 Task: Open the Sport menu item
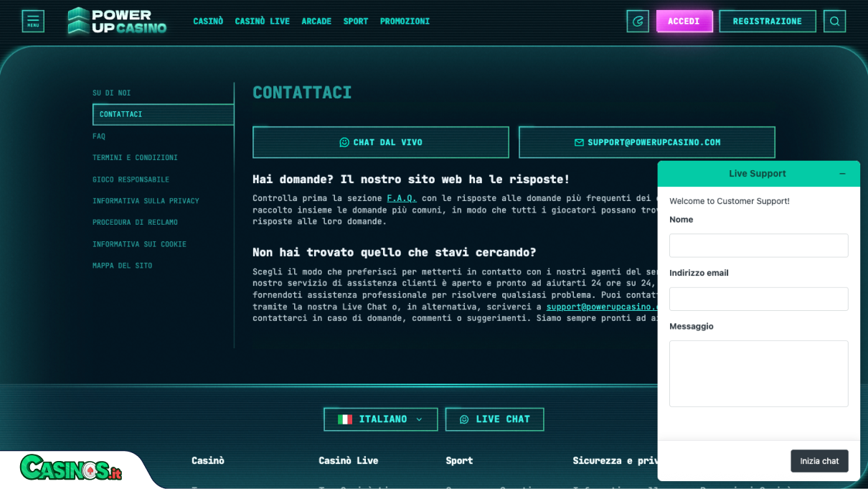(356, 22)
